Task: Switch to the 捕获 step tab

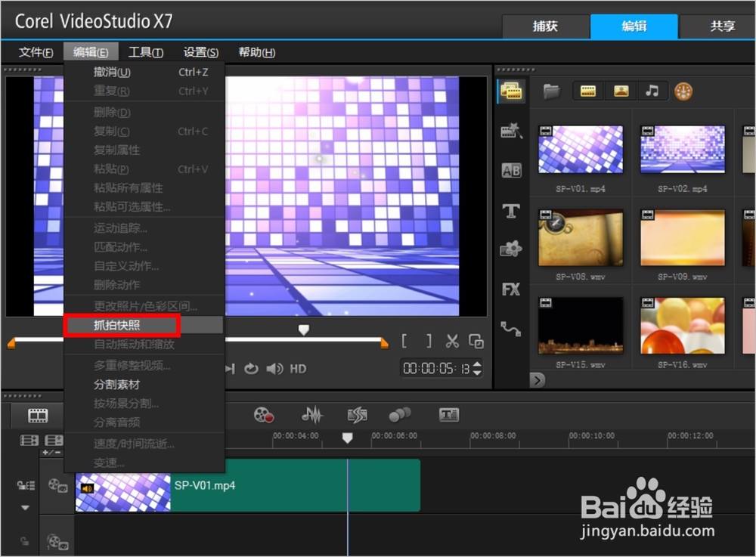Action: point(545,26)
